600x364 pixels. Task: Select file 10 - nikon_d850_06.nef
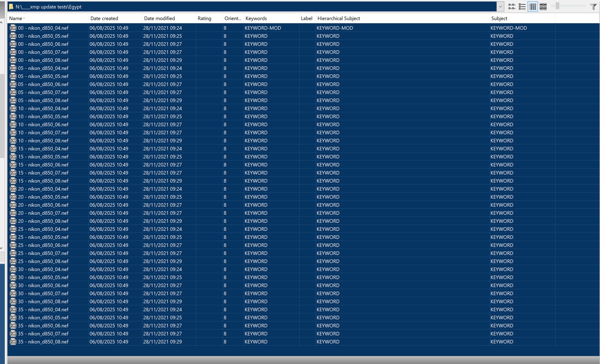pos(43,124)
